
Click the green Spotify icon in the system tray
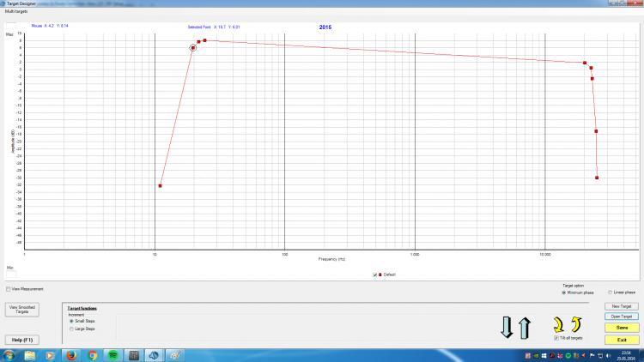(568, 355)
